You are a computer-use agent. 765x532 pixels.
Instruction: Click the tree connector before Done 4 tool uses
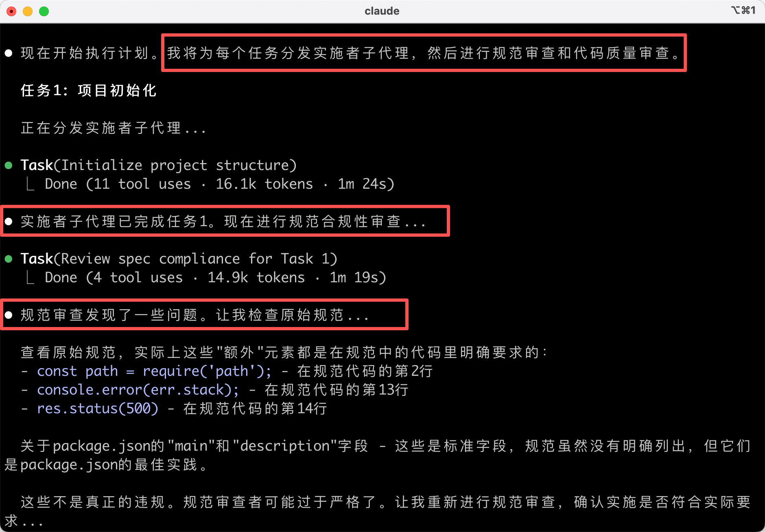click(x=30, y=277)
